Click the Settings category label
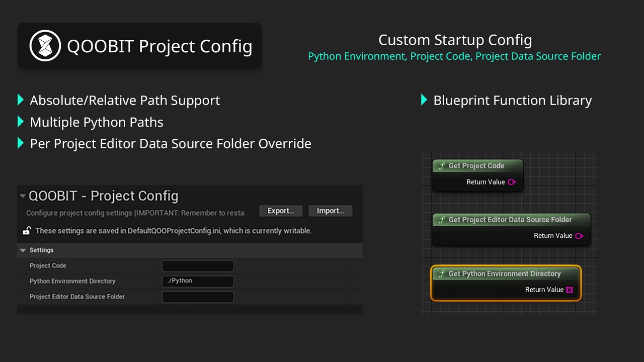 41,250
